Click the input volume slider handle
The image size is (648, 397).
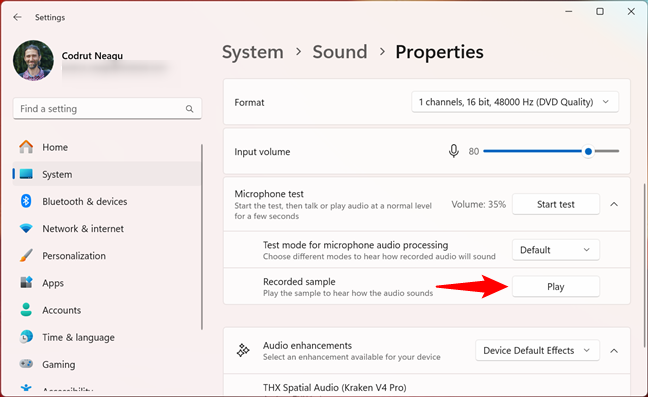(588, 151)
